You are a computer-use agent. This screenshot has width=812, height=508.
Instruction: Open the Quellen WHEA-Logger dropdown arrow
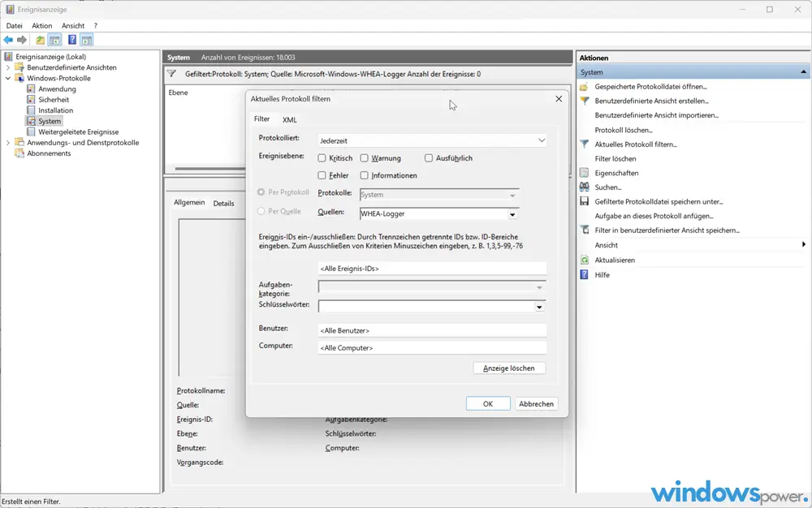[512, 214]
